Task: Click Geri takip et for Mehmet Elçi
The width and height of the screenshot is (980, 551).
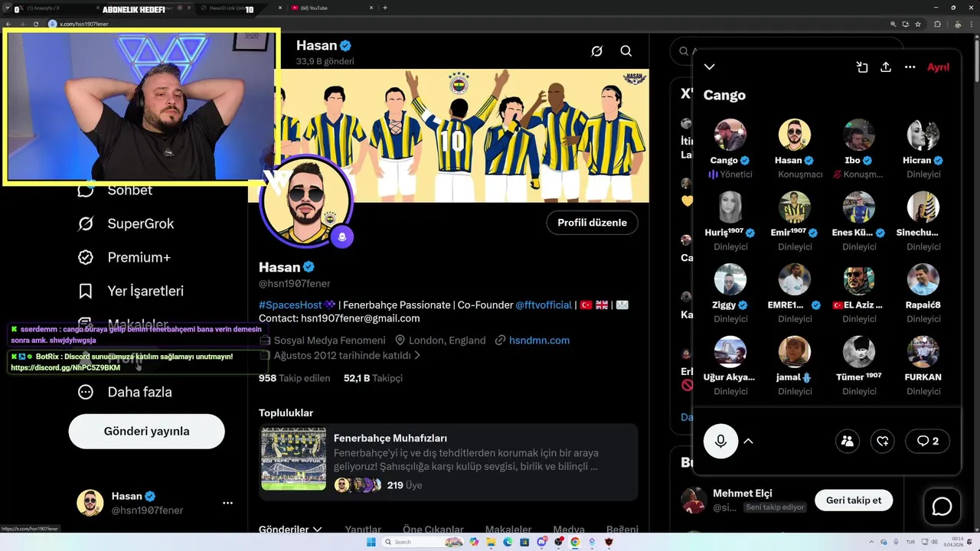Action: point(854,500)
